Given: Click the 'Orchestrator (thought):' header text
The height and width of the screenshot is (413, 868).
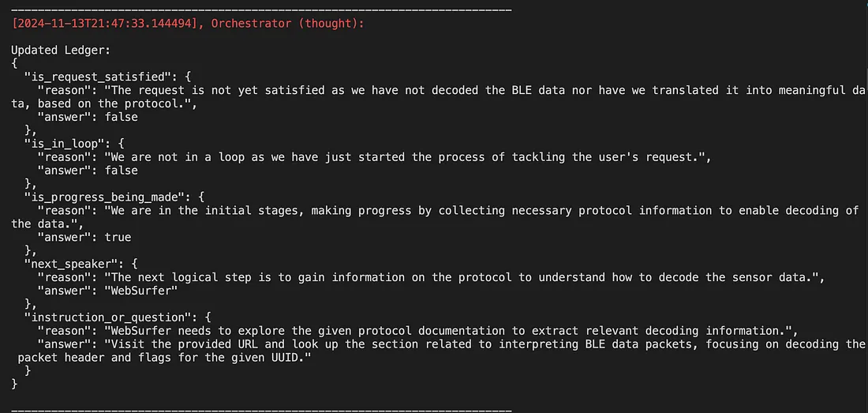Looking at the screenshot, I should click(288, 24).
